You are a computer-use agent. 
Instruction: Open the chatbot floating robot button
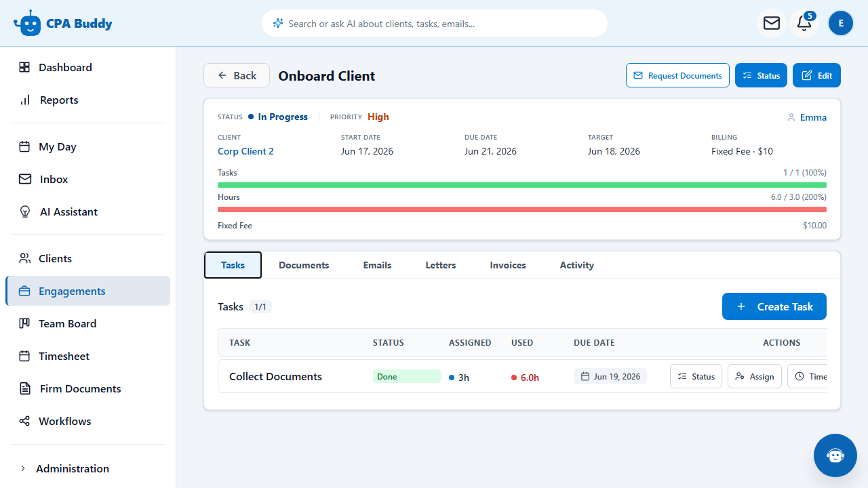coord(835,455)
